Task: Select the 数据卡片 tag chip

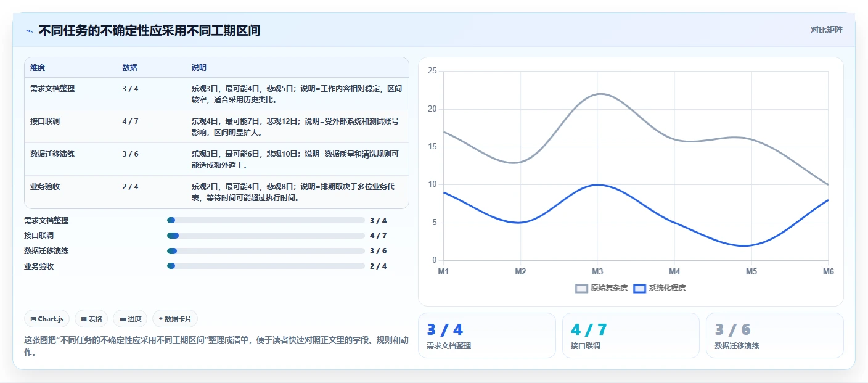Action: point(175,319)
